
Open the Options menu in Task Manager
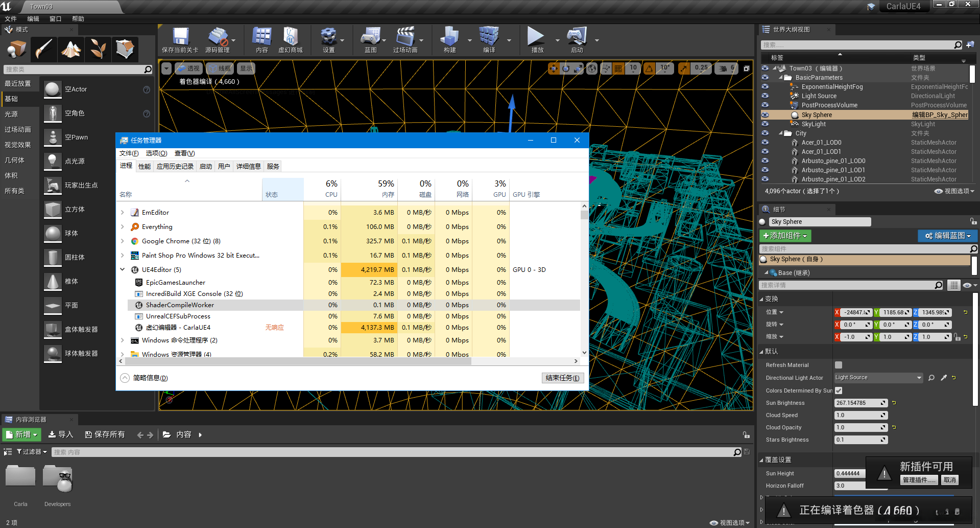[156, 153]
